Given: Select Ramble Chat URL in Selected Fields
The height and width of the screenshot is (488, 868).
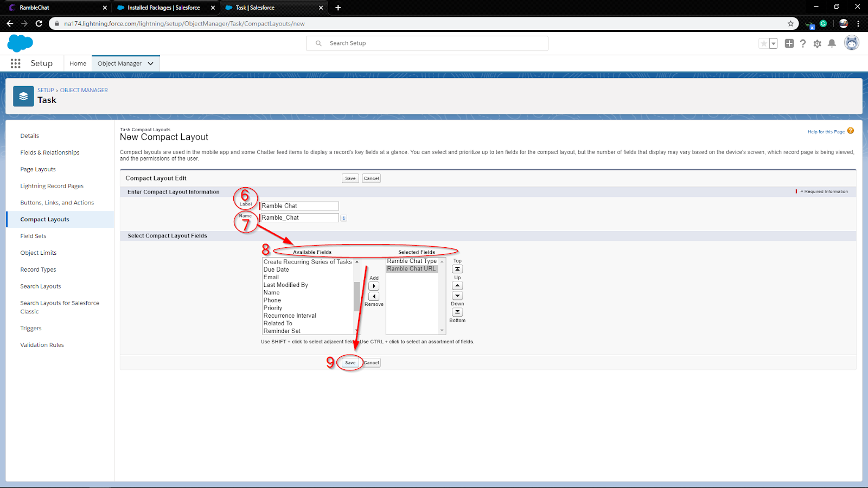Looking at the screenshot, I should click(x=412, y=269).
